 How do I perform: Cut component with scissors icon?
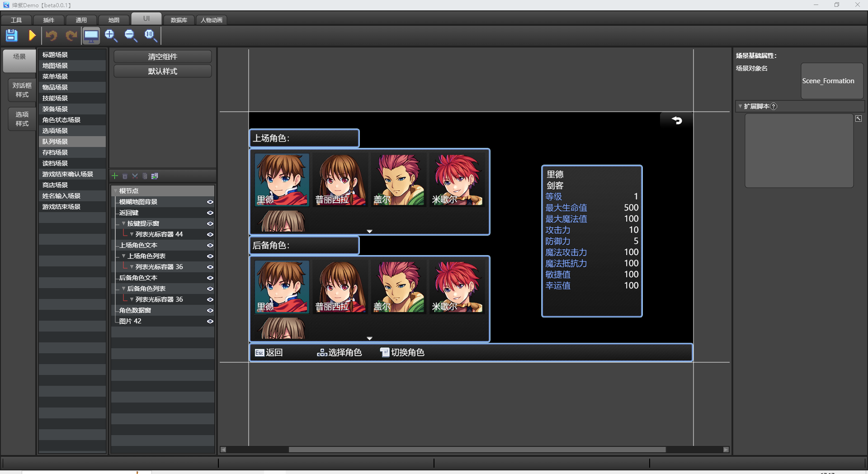coord(135,176)
